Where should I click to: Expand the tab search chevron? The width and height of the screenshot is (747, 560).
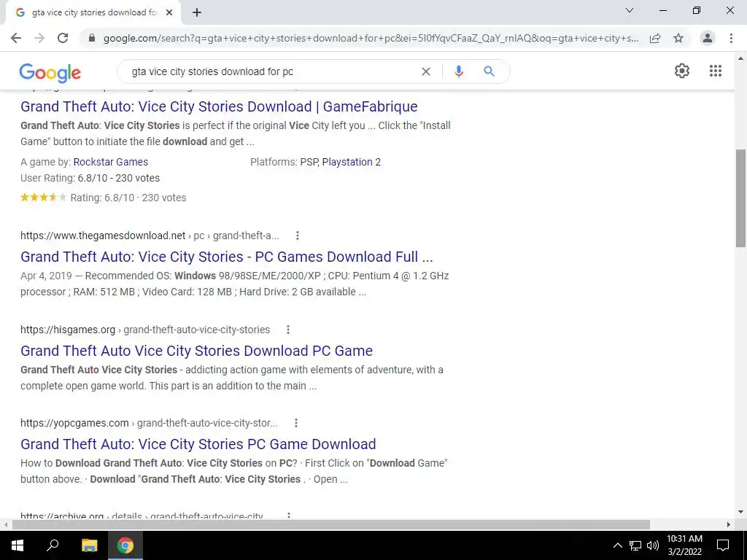pos(630,10)
